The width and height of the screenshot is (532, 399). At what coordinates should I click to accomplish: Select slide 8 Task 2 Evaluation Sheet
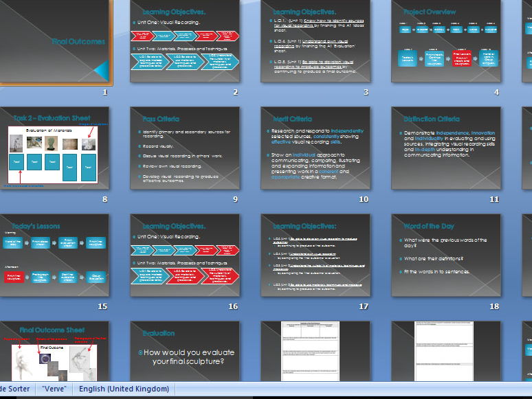[54, 148]
